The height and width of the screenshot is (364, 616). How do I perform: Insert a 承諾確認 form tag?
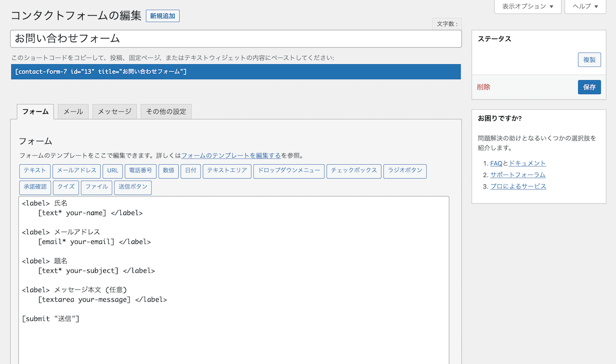pos(35,187)
